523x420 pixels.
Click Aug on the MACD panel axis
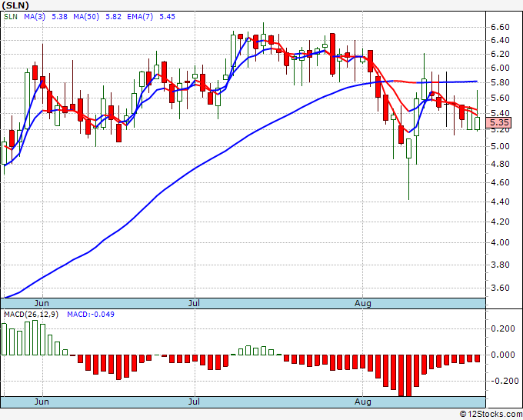click(362, 402)
